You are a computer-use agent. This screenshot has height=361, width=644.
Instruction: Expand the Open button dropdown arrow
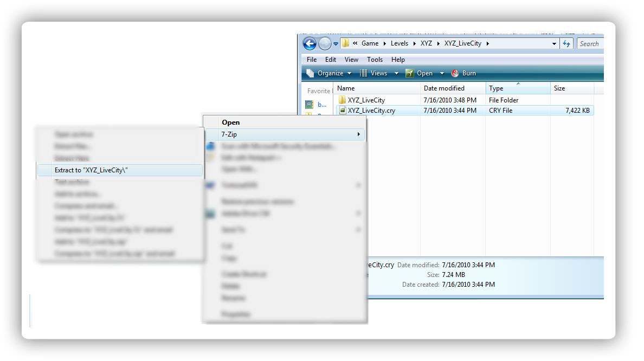pos(442,74)
